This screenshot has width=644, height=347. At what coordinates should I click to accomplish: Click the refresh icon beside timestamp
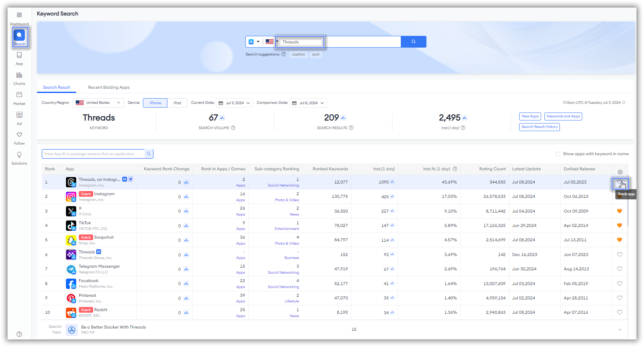tap(624, 102)
